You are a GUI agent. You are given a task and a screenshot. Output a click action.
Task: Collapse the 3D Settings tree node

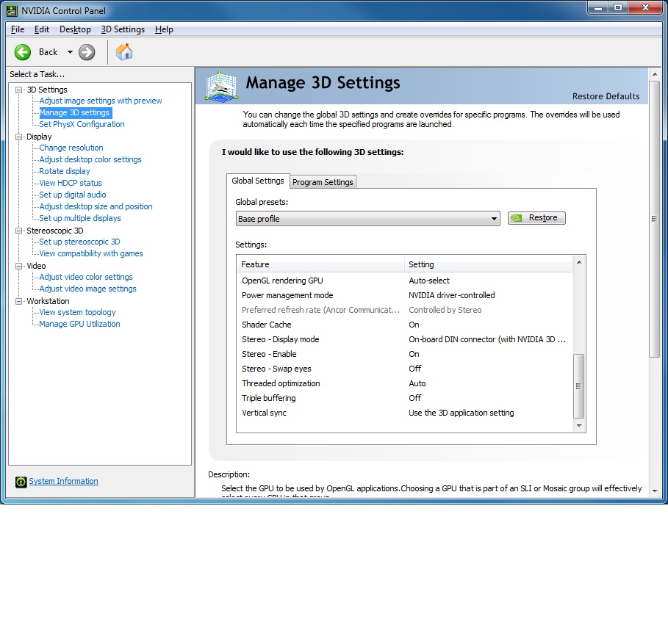tap(19, 90)
